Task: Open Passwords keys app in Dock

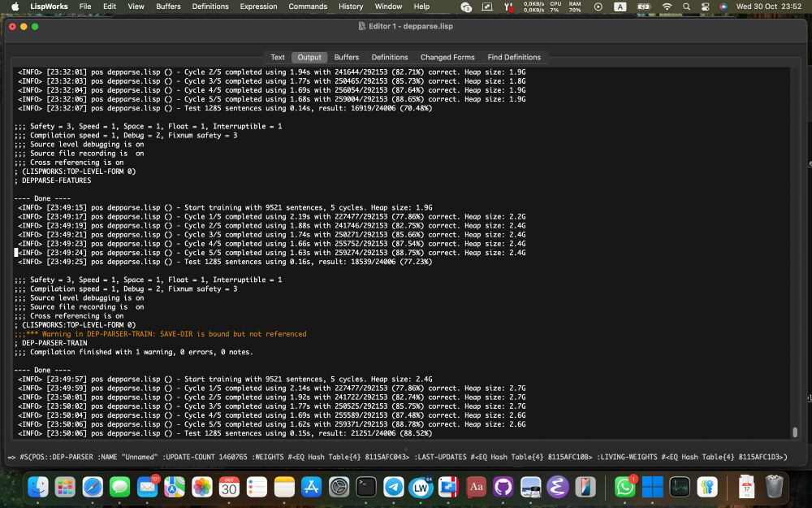Action: 707,487
